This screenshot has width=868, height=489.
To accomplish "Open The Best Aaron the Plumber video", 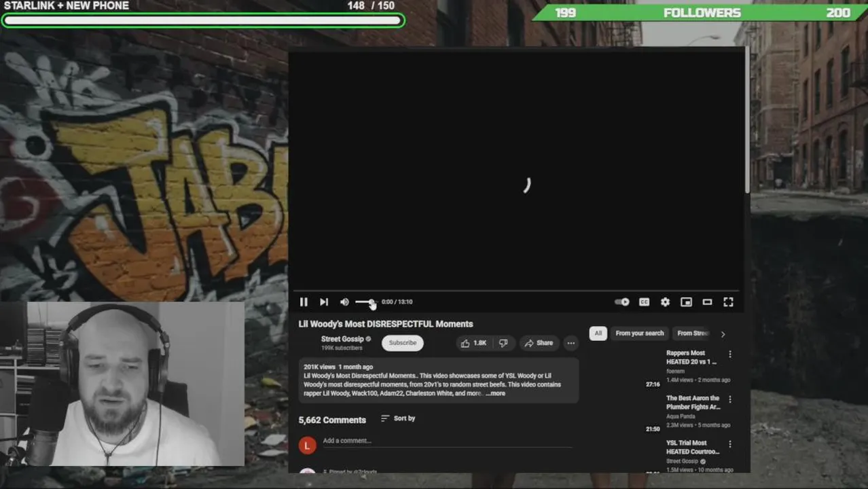I will (x=693, y=403).
